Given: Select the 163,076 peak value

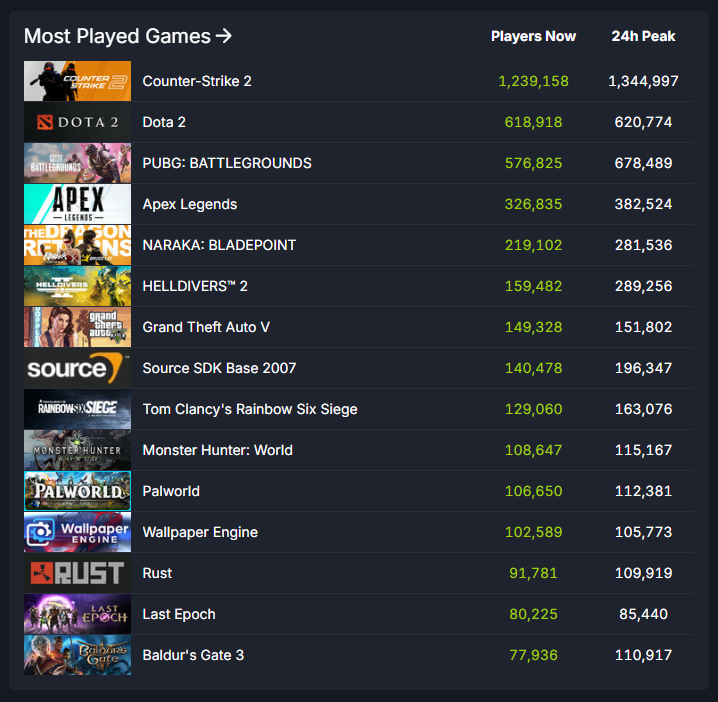Looking at the screenshot, I should pos(643,409).
